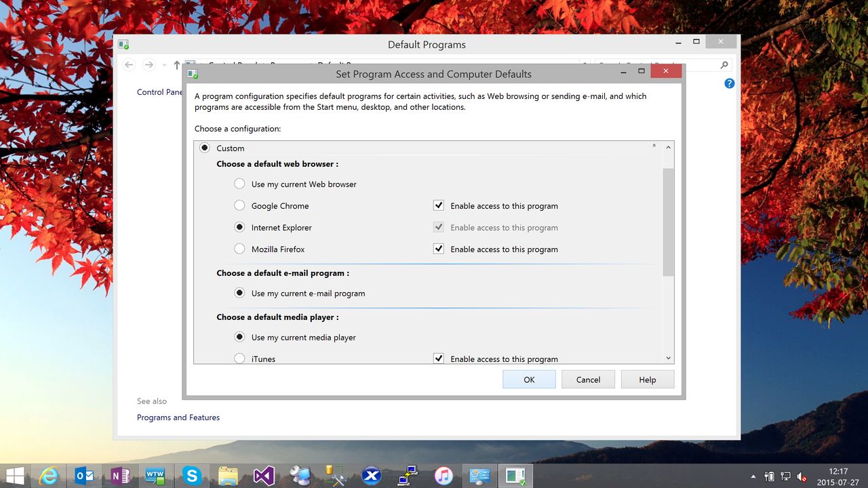Go back in Default Programs window
Image resolution: width=868 pixels, height=488 pixels.
129,65
